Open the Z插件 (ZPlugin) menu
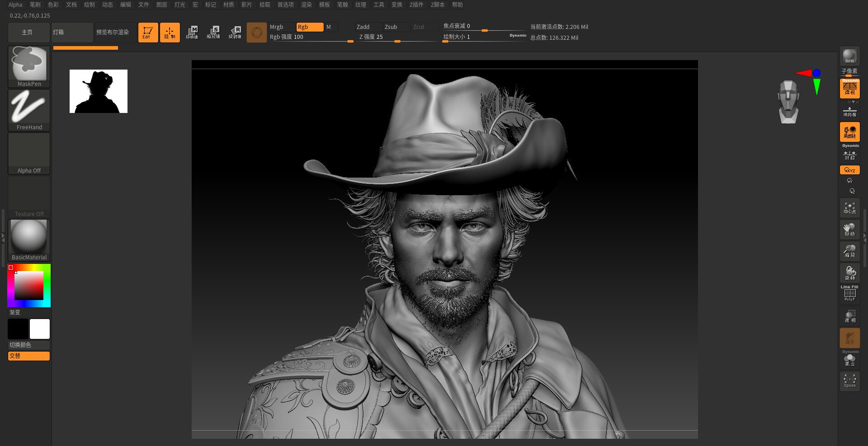 click(416, 5)
